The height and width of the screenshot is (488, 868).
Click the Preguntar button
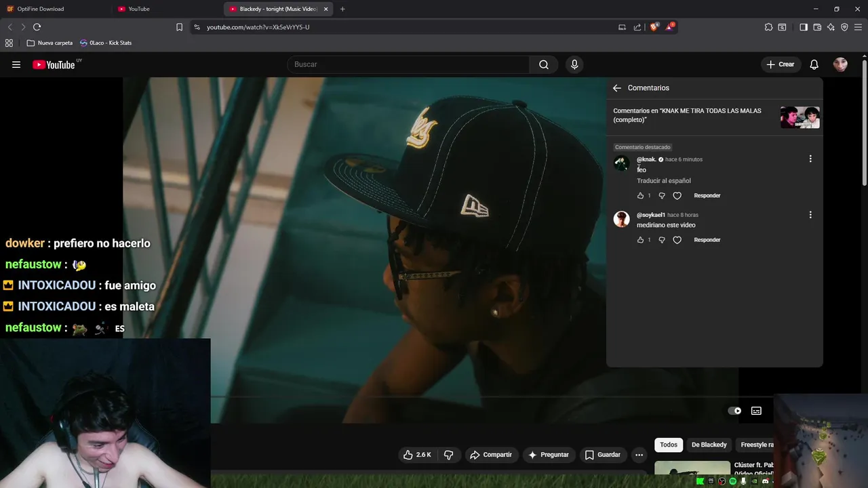click(549, 455)
